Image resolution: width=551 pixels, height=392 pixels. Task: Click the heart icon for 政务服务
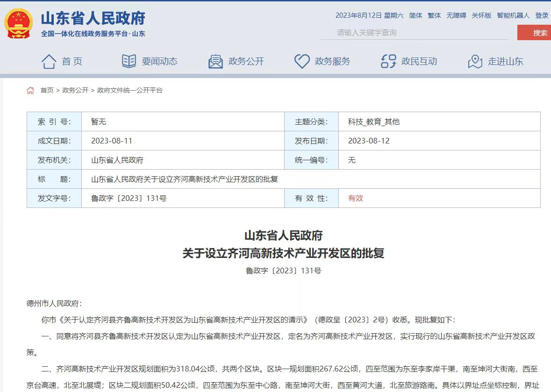(x=302, y=61)
